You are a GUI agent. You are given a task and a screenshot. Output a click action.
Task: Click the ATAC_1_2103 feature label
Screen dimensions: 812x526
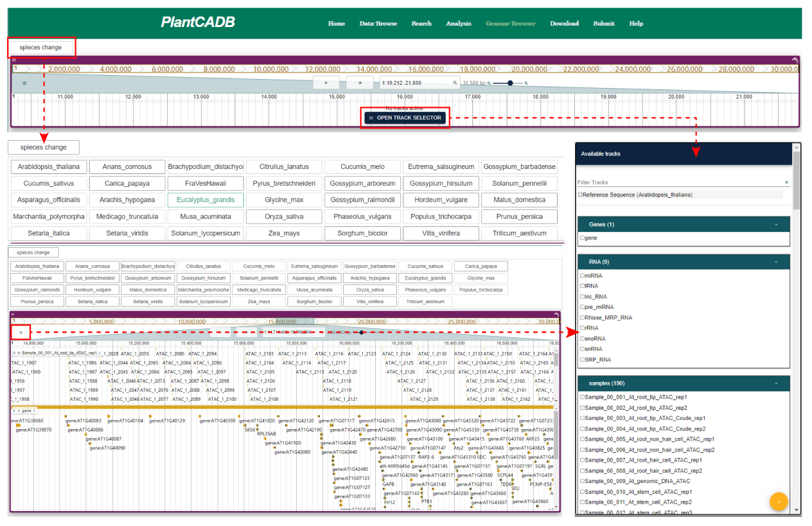click(260, 354)
